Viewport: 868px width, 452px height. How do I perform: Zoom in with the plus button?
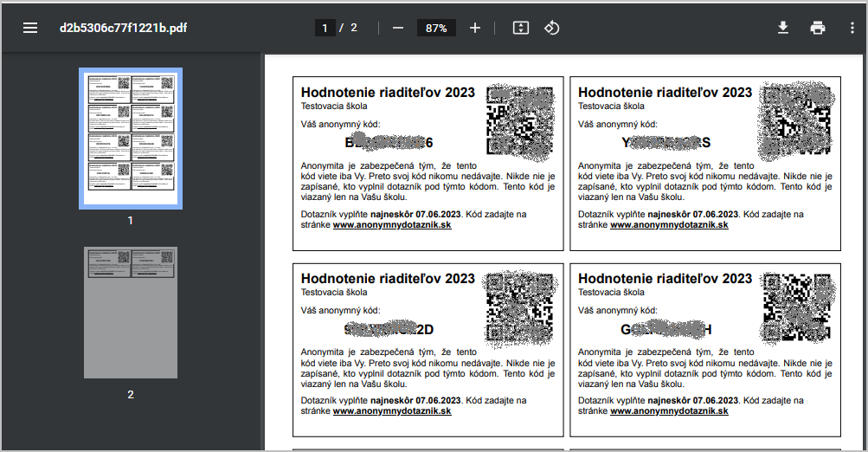click(475, 28)
